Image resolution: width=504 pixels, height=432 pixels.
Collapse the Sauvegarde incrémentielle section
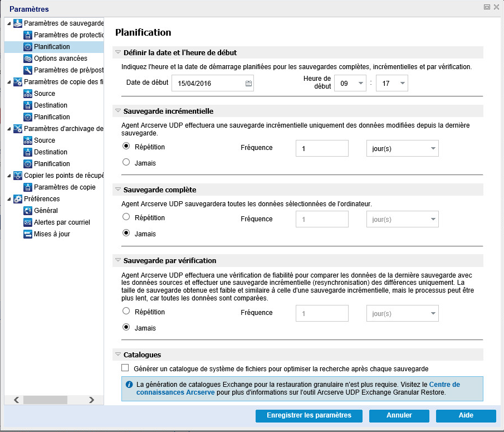118,111
